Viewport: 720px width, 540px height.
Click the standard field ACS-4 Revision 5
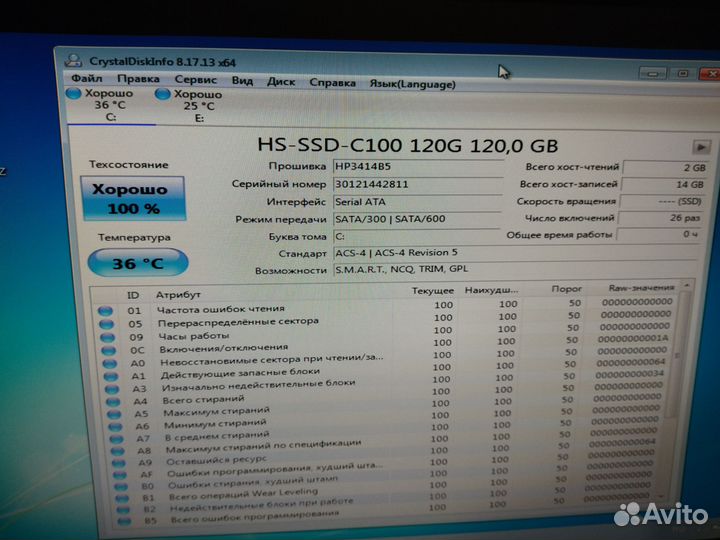[514, 253]
